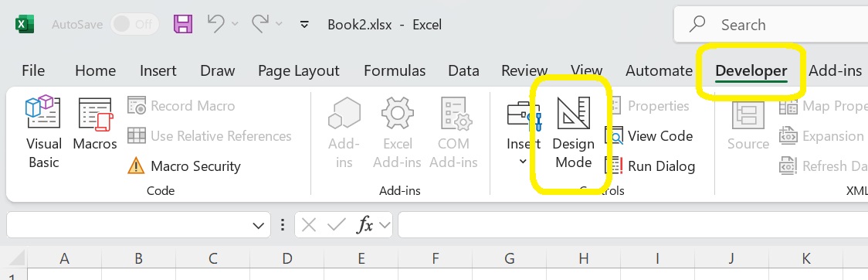Click into the Search box
The width and height of the screenshot is (868, 280).
pos(771,25)
